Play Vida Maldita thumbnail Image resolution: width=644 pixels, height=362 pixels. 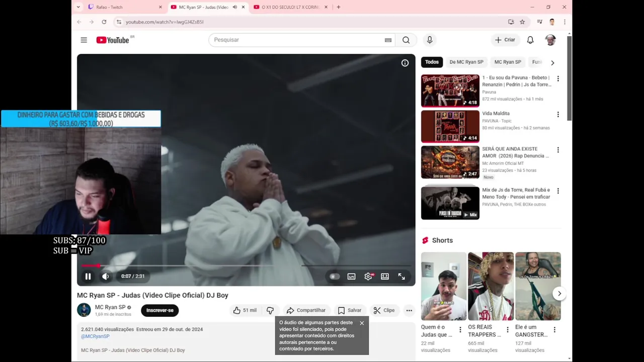[450, 127]
